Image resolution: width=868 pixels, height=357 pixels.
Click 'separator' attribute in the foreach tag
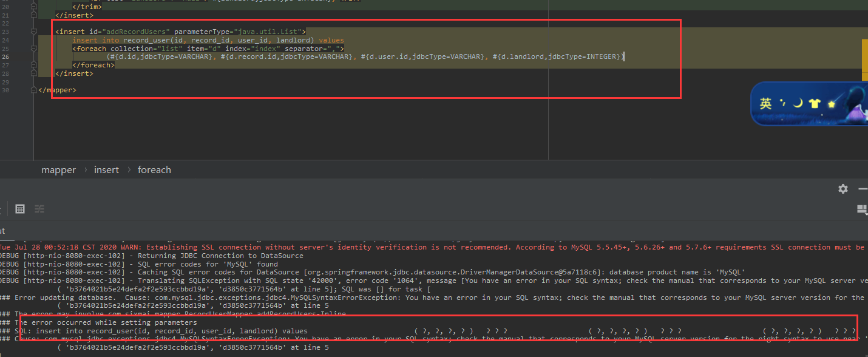[305, 49]
